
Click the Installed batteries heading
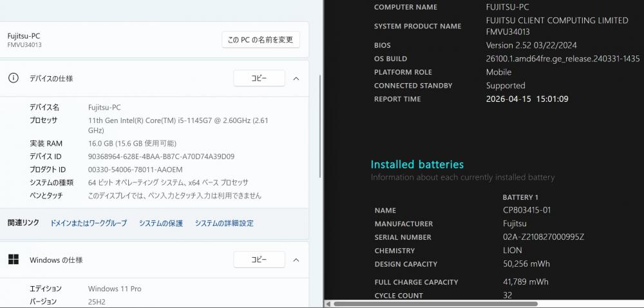pyautogui.click(x=417, y=164)
